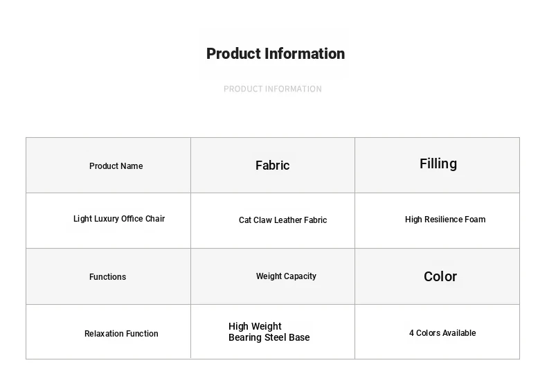Select the Functions header cell
The image size is (547, 392).
tap(108, 276)
